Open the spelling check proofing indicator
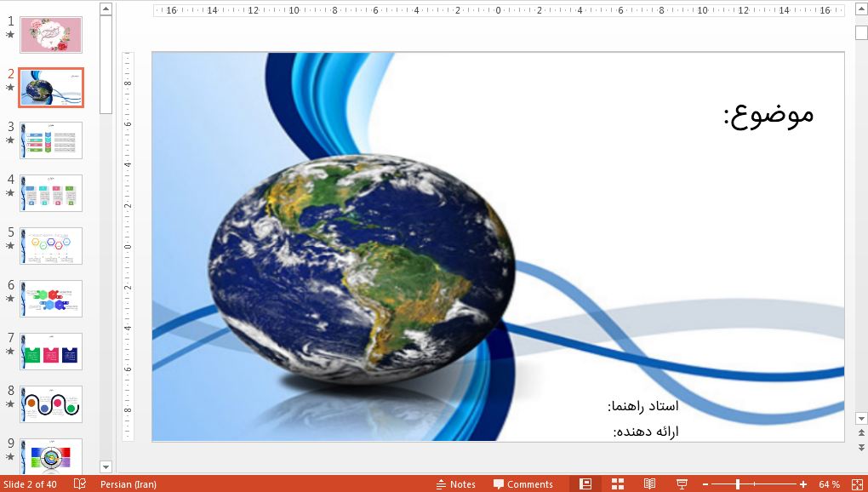This screenshot has width=868, height=492. 77,483
